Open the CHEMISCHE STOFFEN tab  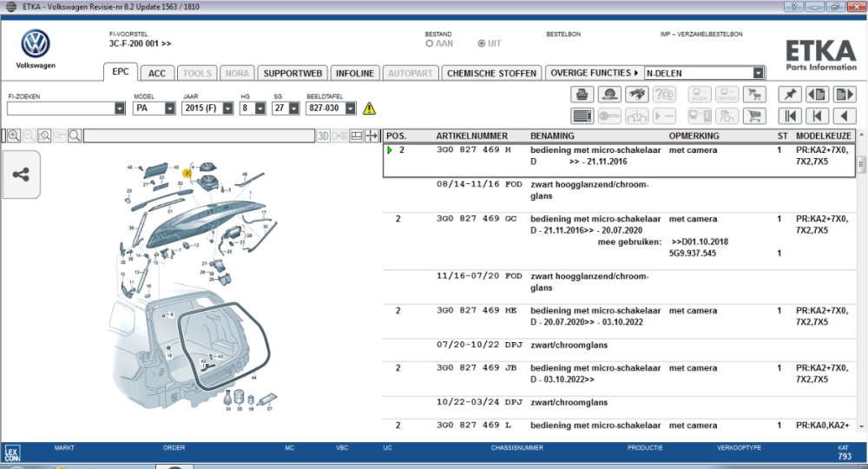491,73
